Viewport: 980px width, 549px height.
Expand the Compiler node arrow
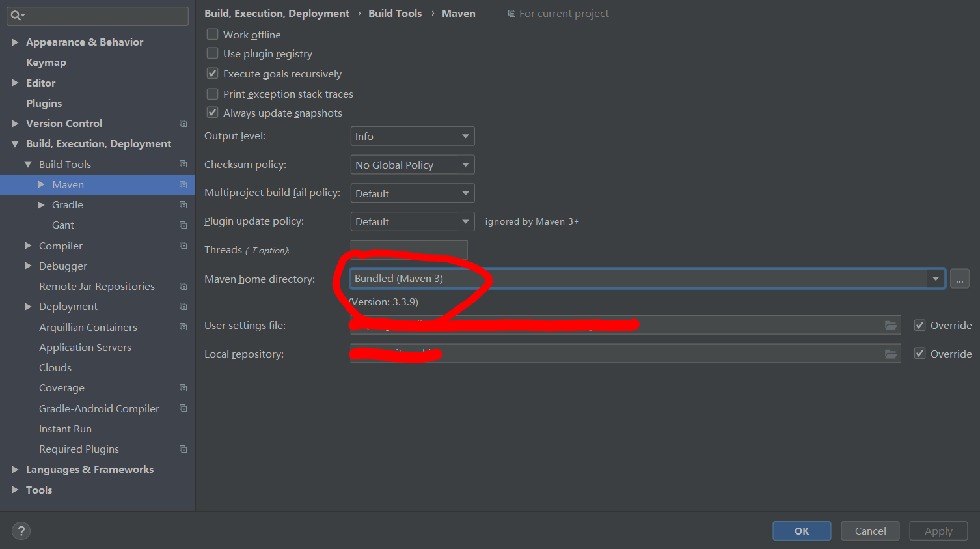click(x=28, y=246)
